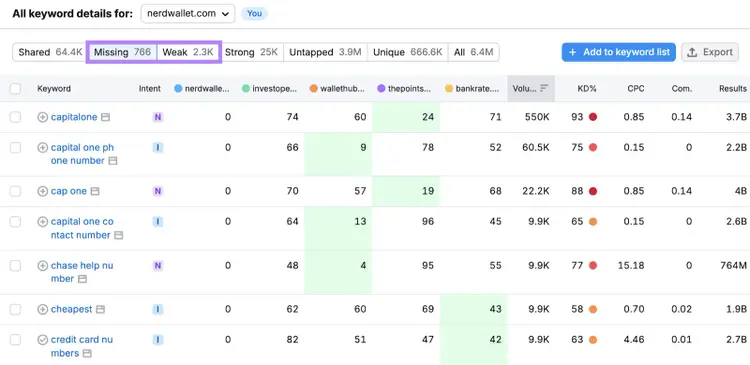Switch to the All 6.4M tab
Screen dimensions: 750x365
474,52
